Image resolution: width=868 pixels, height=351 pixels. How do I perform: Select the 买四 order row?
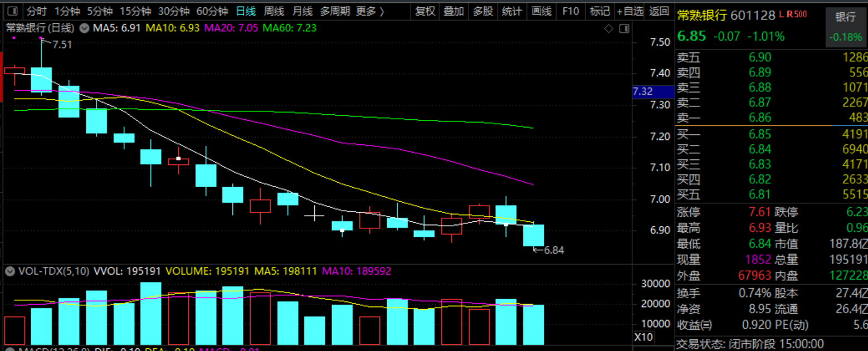(x=772, y=179)
